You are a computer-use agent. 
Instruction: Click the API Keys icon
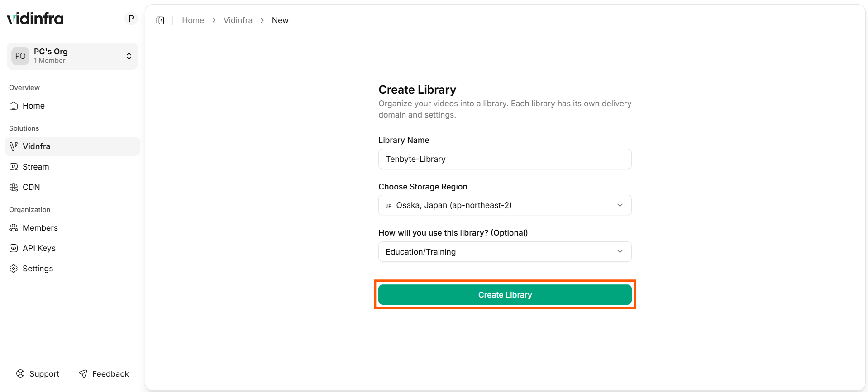pyautogui.click(x=14, y=248)
